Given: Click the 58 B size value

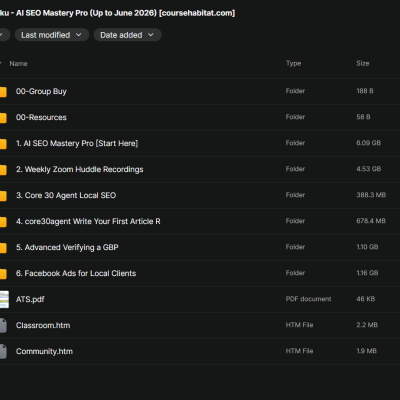Looking at the screenshot, I should pos(363,117).
